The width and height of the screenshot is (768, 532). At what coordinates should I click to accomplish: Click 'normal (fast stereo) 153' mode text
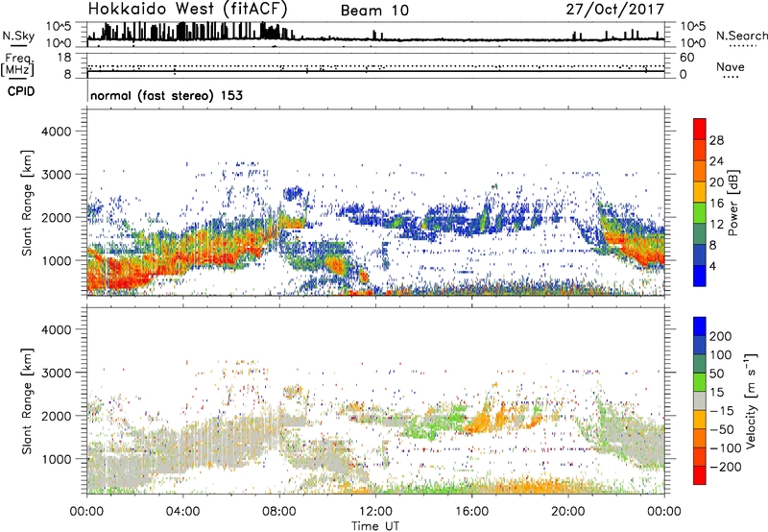point(166,95)
